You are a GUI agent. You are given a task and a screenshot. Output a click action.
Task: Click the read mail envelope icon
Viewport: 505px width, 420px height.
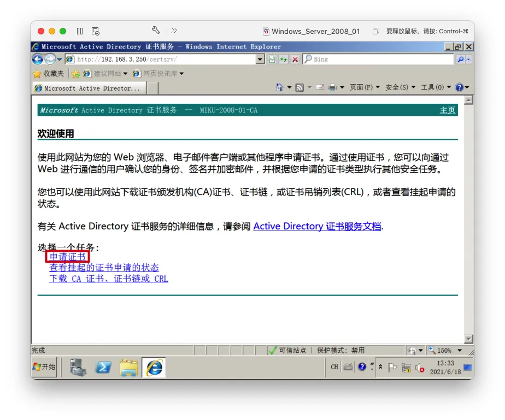[320, 87]
